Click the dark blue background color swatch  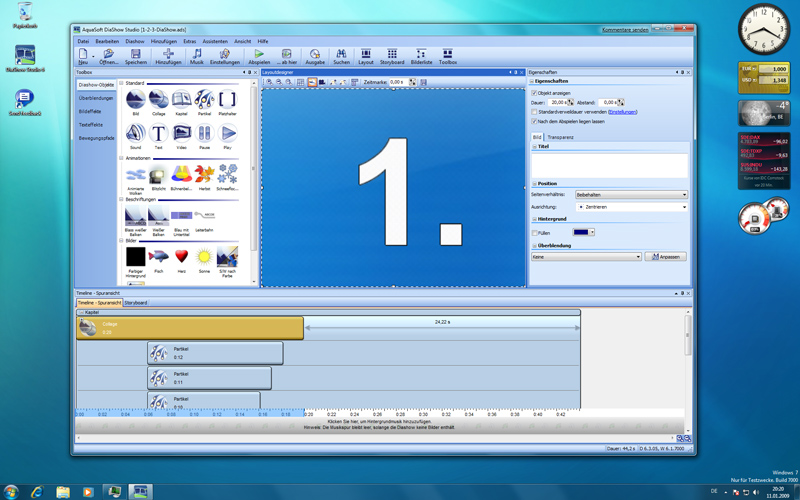click(580, 232)
